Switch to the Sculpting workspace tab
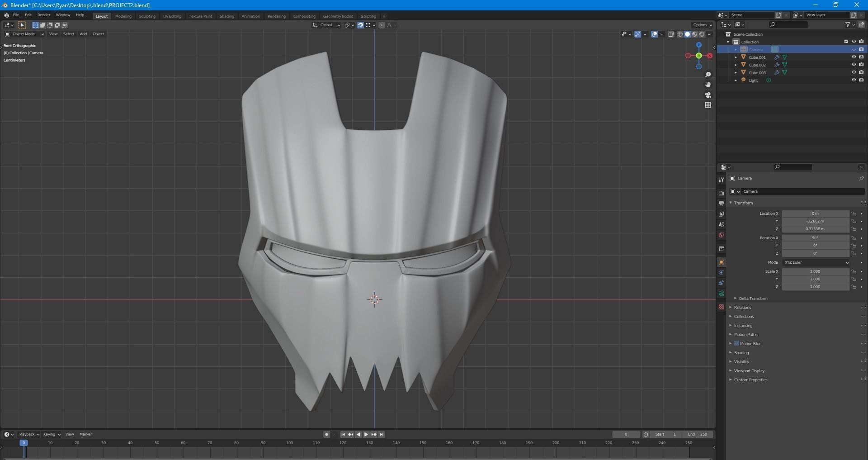 pos(147,16)
